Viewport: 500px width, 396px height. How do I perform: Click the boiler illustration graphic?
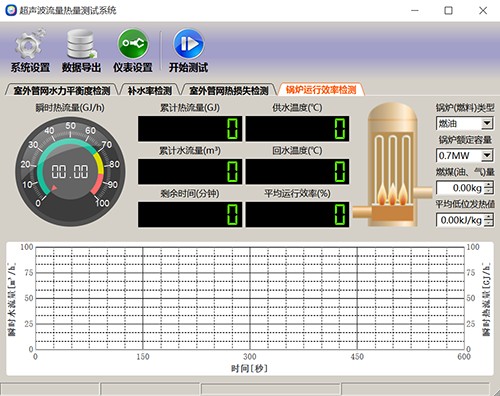[x=392, y=165]
